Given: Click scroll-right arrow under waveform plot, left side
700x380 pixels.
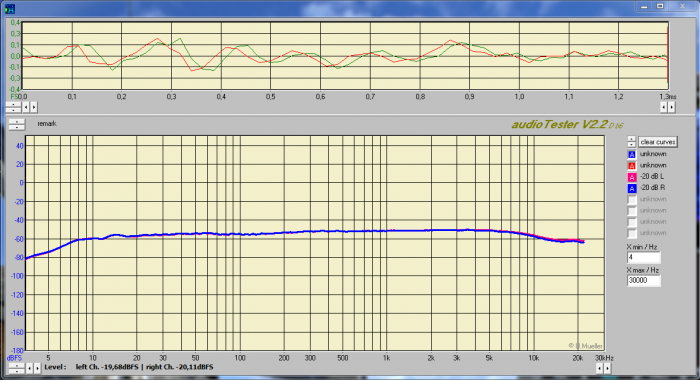Looking at the screenshot, I should tap(33, 107).
